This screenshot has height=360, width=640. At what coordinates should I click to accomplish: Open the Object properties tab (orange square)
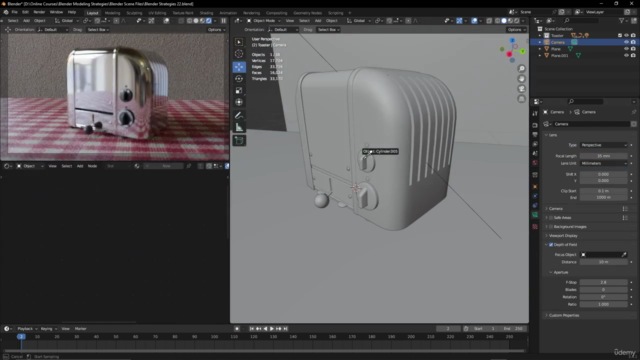click(535, 187)
